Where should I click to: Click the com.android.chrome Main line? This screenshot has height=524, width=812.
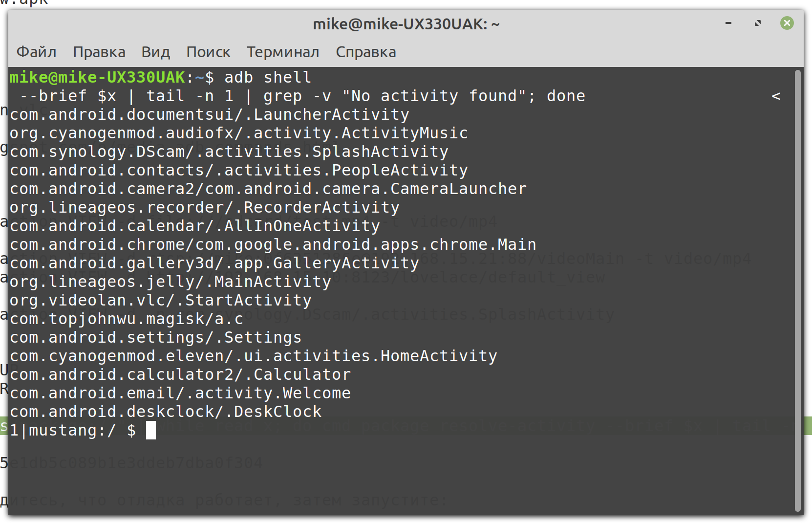point(273,244)
